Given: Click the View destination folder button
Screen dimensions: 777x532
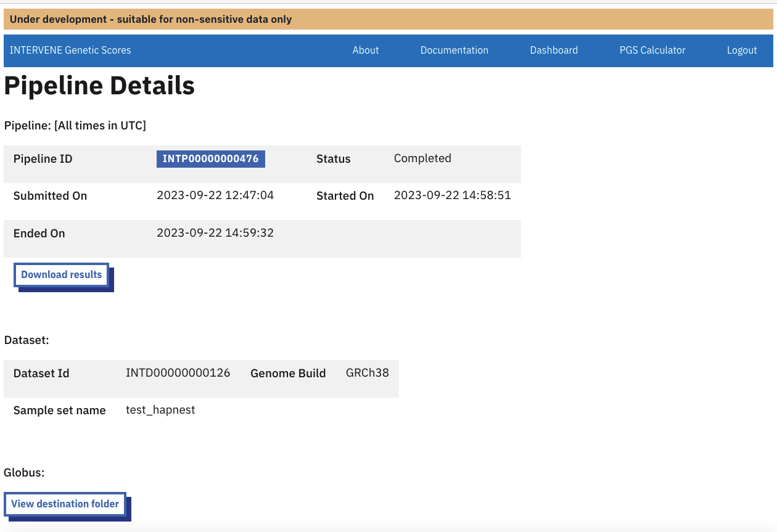Looking at the screenshot, I should pyautogui.click(x=65, y=504).
